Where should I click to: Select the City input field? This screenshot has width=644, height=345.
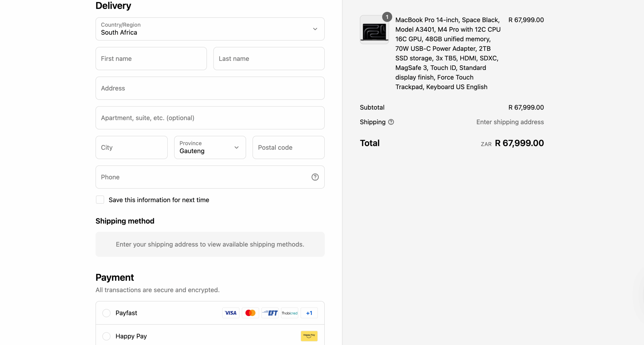131,147
